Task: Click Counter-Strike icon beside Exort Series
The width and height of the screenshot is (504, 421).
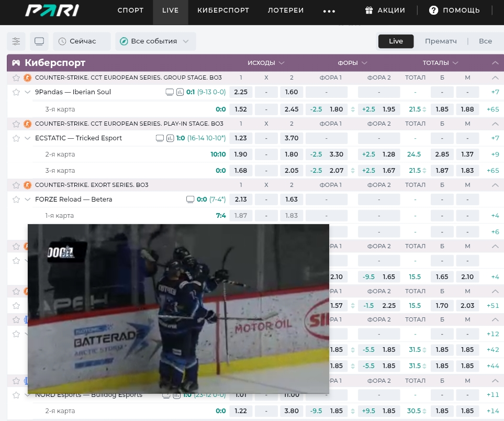Action: (x=27, y=185)
